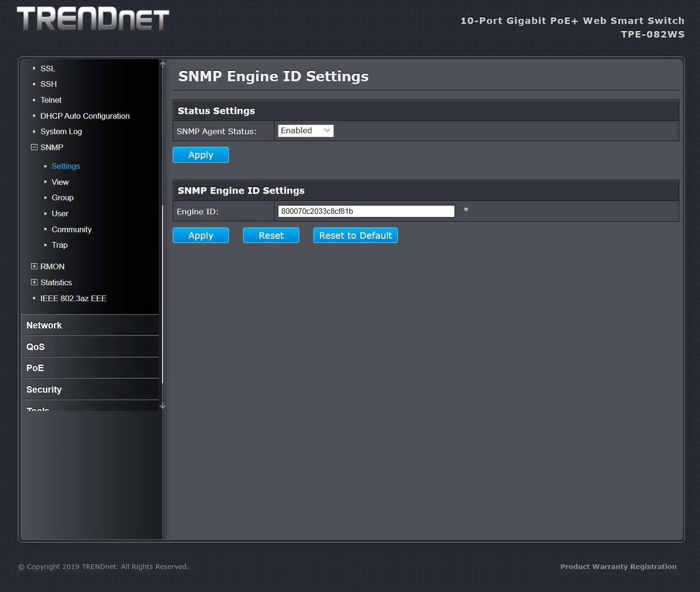Click Apply under Status Settings
This screenshot has width=700, height=592.
(201, 155)
